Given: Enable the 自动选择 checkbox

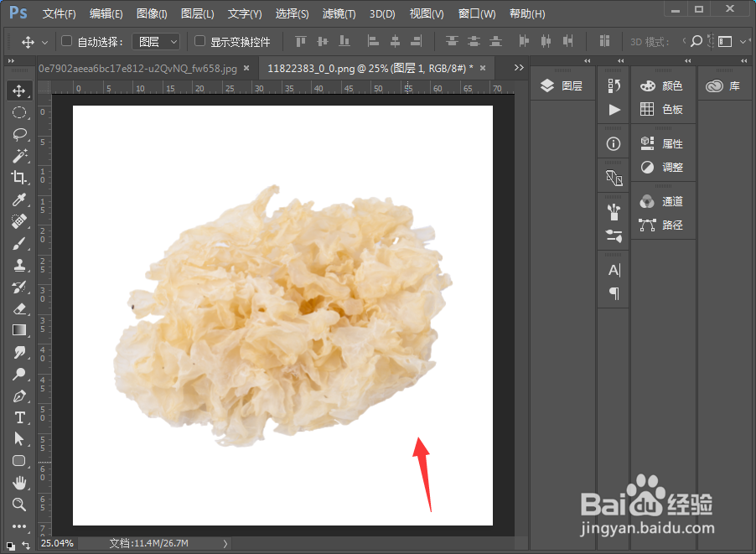Looking at the screenshot, I should click(66, 41).
